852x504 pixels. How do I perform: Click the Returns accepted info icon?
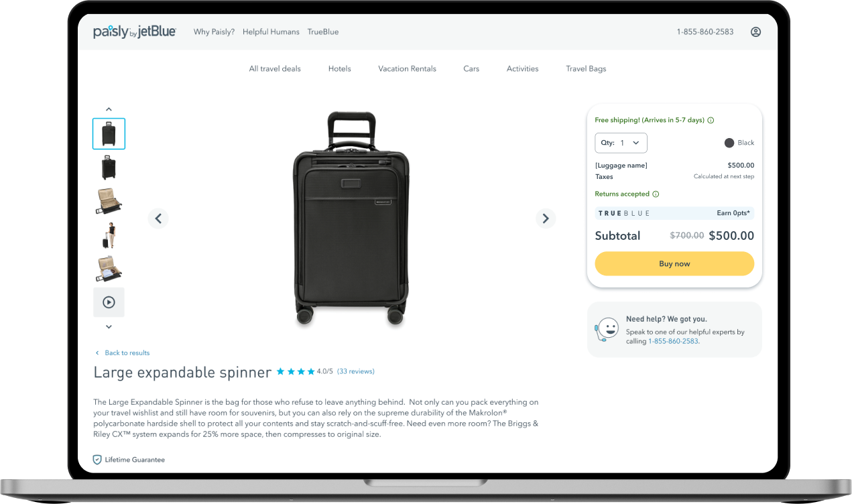pyautogui.click(x=656, y=194)
